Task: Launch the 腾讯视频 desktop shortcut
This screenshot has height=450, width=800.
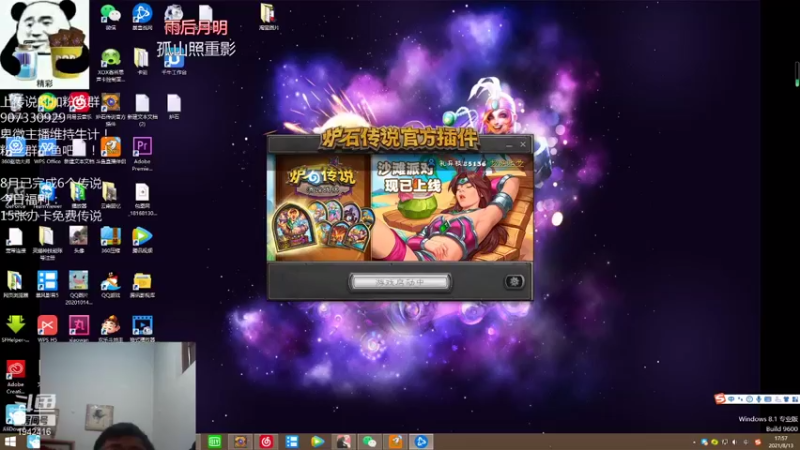Action: tap(142, 240)
